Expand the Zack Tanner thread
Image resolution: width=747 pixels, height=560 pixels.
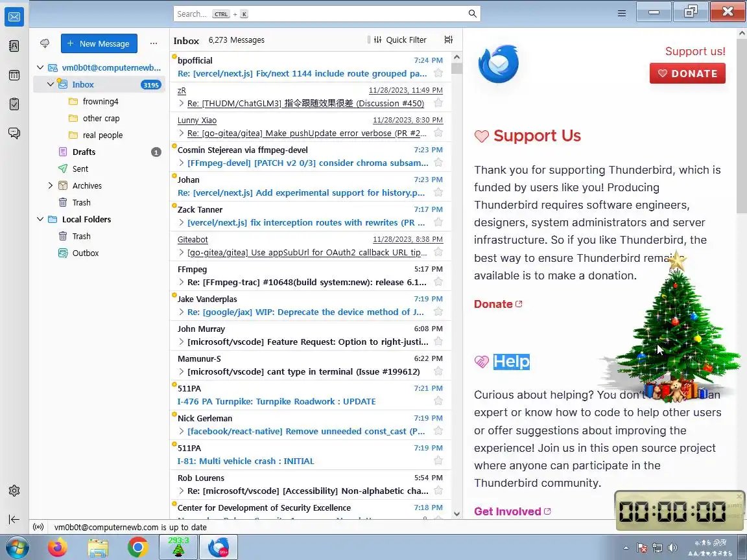pyautogui.click(x=181, y=222)
